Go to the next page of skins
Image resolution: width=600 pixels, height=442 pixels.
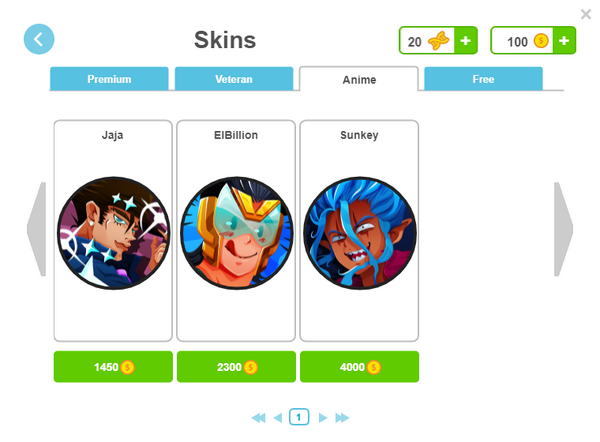pos(323,418)
